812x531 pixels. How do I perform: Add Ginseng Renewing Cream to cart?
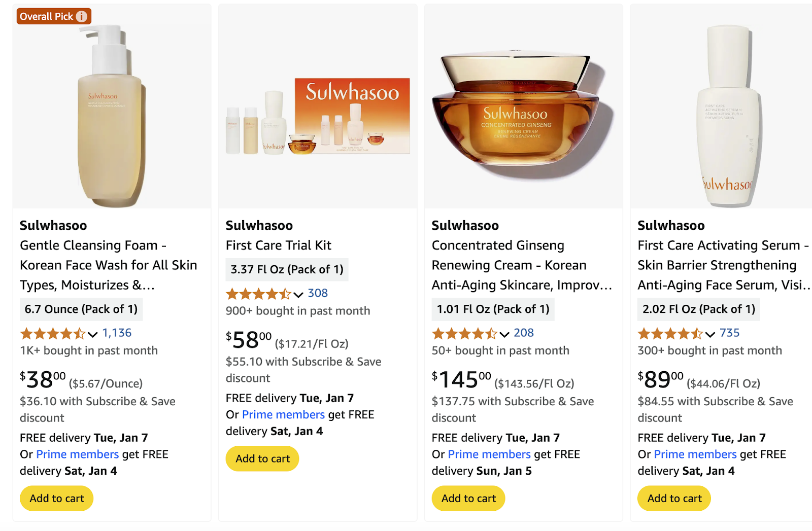tap(468, 499)
